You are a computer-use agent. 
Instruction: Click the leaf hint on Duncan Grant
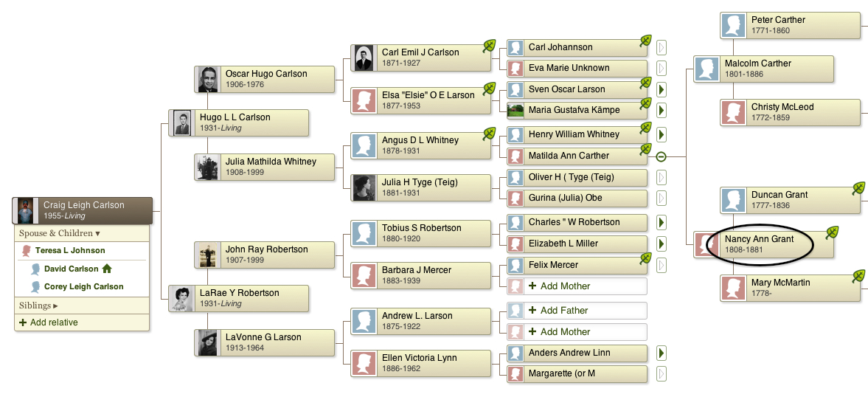pyautogui.click(x=858, y=189)
